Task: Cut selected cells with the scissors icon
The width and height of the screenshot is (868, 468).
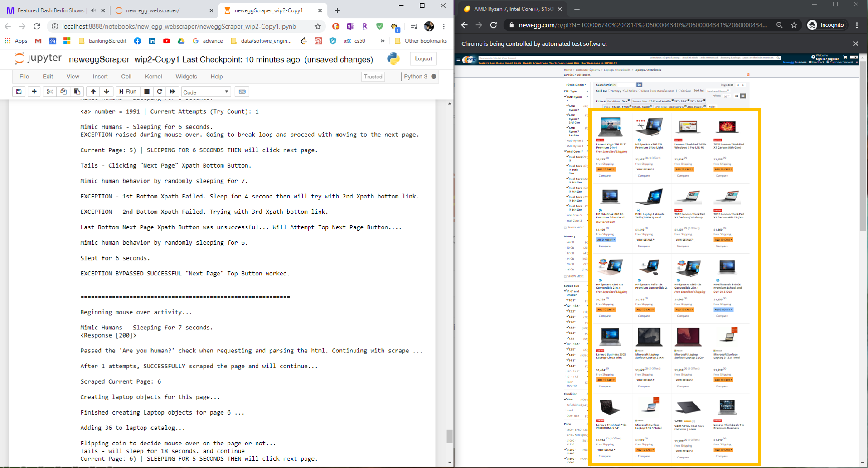Action: (x=50, y=92)
